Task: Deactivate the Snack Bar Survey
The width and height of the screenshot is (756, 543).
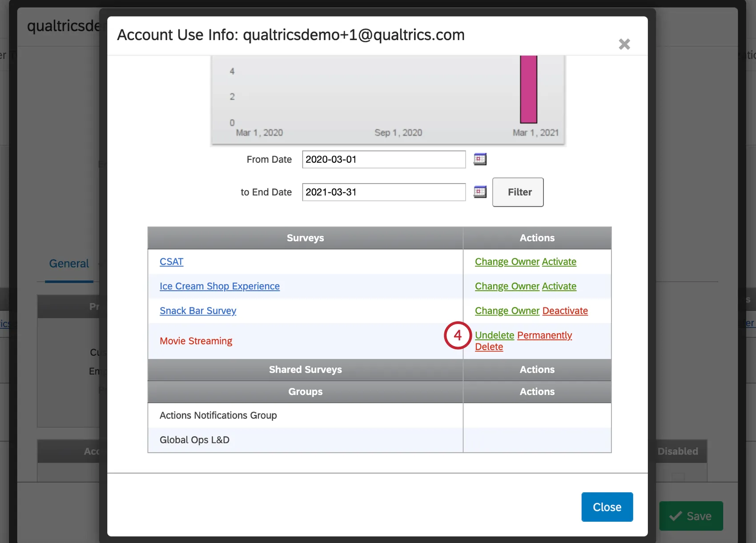Action: click(x=565, y=311)
